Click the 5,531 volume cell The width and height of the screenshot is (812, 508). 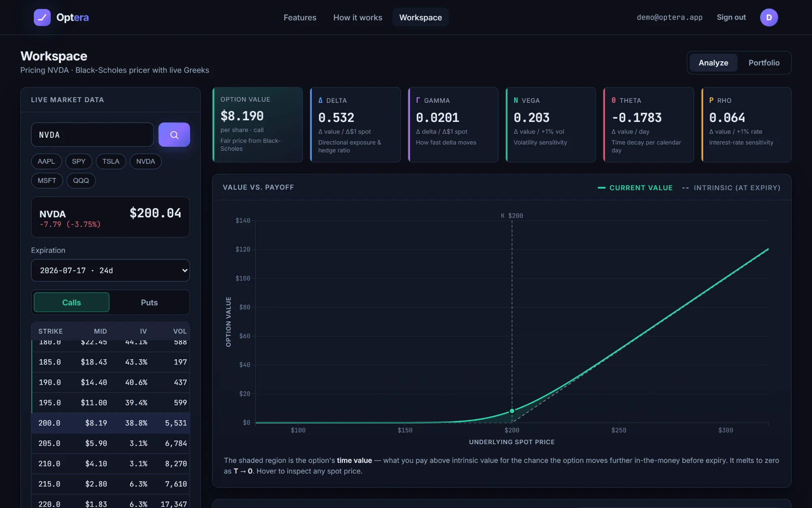176,423
